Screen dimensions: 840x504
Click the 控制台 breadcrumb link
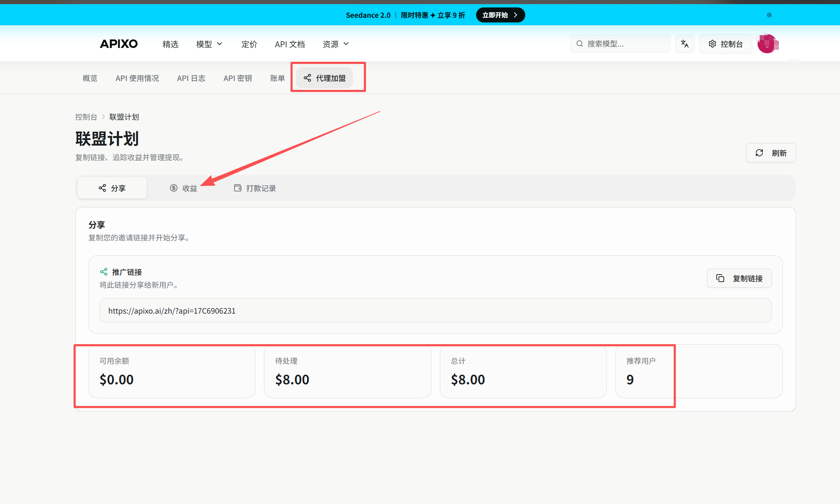(x=86, y=117)
